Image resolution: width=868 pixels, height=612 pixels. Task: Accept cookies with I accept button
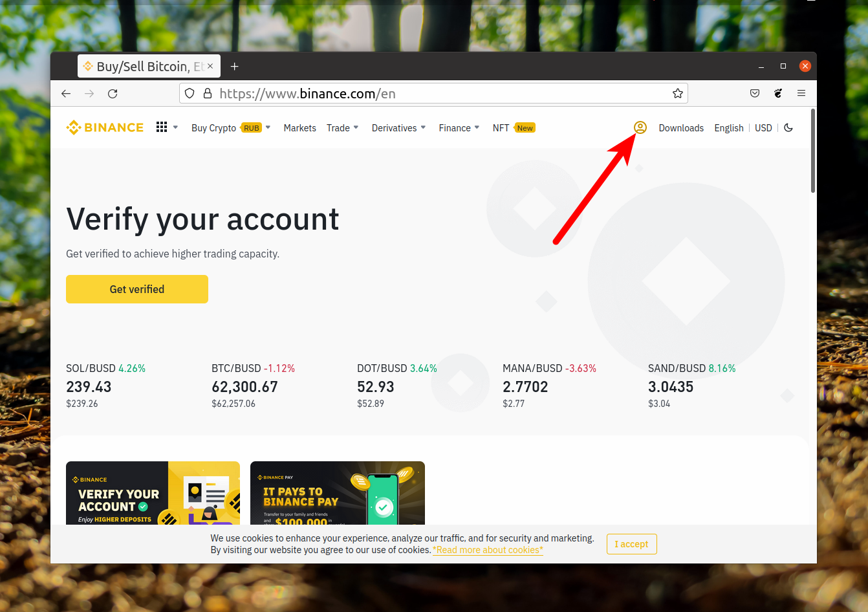pos(632,544)
